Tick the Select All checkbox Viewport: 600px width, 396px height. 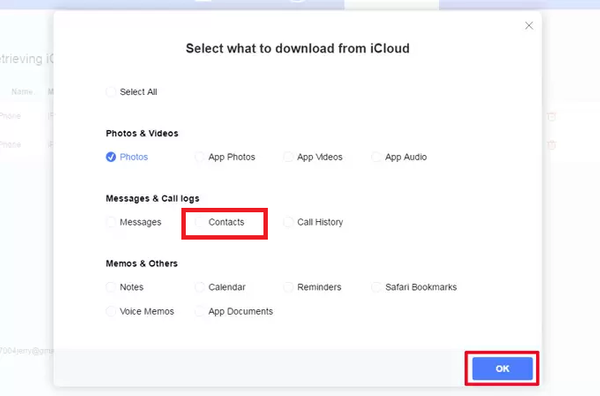click(111, 92)
